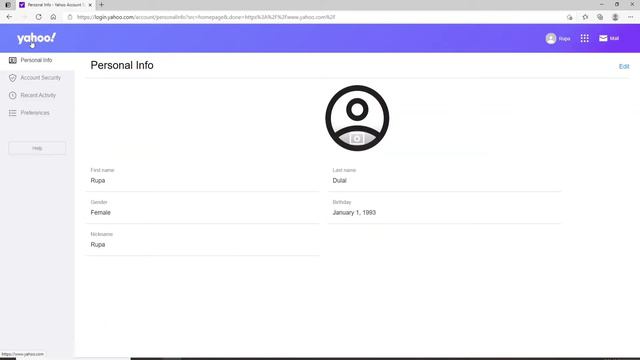Change the profile photo via camera icon
Viewport: 640px width, 360px height.
click(357, 139)
